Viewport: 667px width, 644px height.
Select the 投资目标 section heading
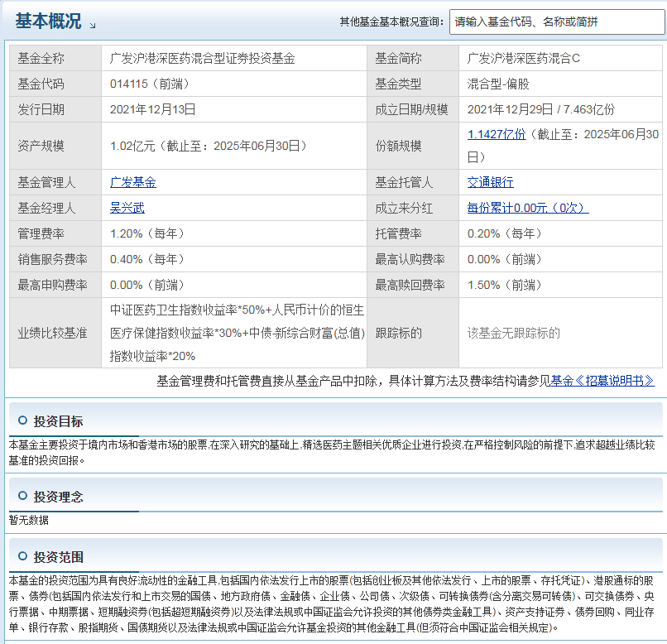[x=58, y=421]
